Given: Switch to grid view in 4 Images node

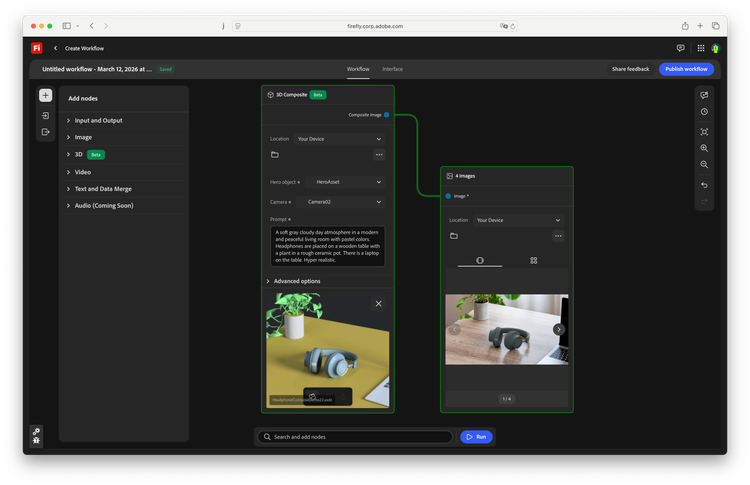Looking at the screenshot, I should pyautogui.click(x=534, y=260).
